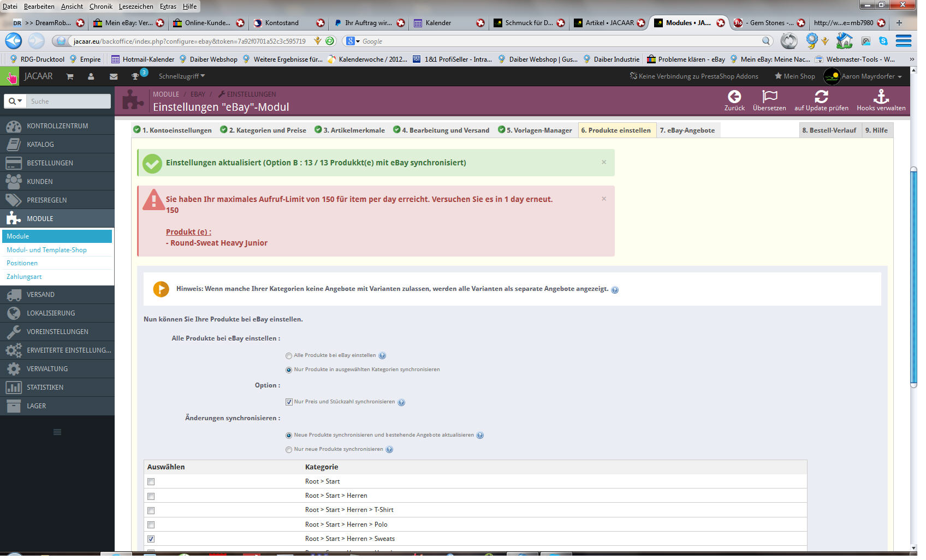Check the Herren > Polo category checkbox
The image size is (926, 560).
pyautogui.click(x=151, y=525)
